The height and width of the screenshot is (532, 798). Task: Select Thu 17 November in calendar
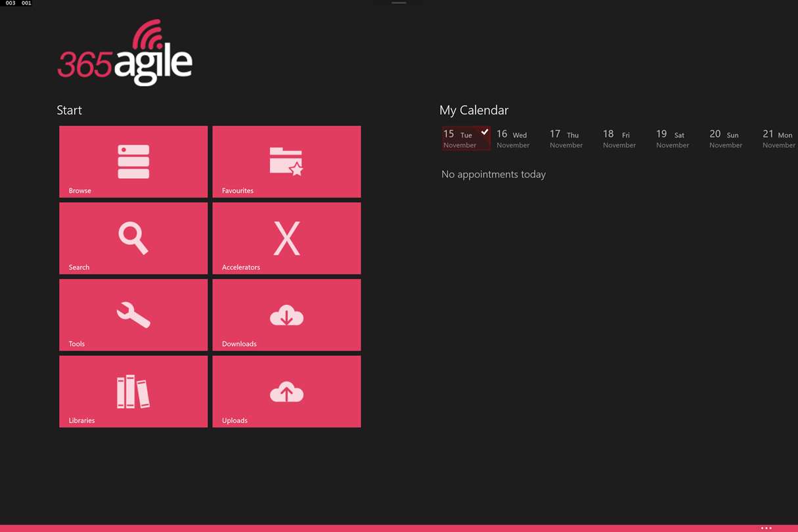coord(566,139)
